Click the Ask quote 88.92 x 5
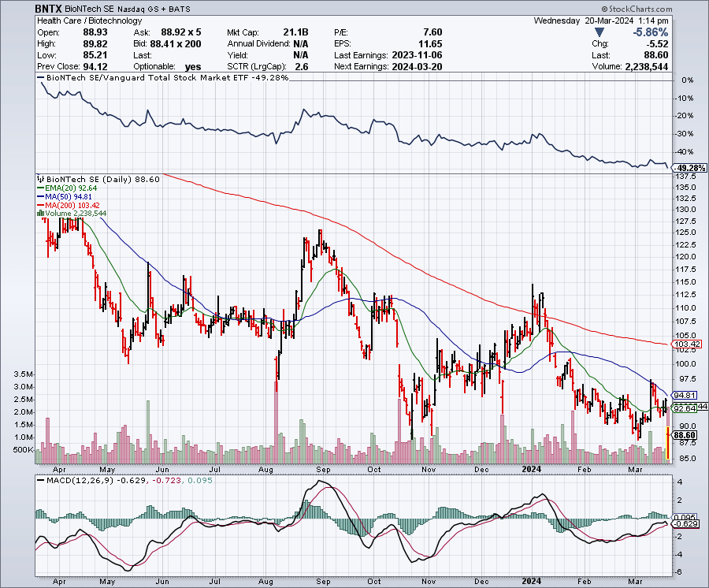 click(181, 32)
